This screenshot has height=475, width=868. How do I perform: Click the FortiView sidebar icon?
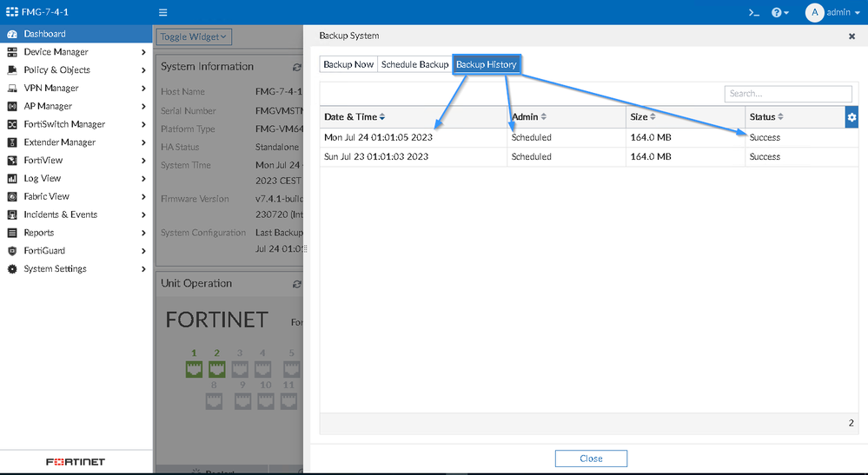(x=12, y=161)
